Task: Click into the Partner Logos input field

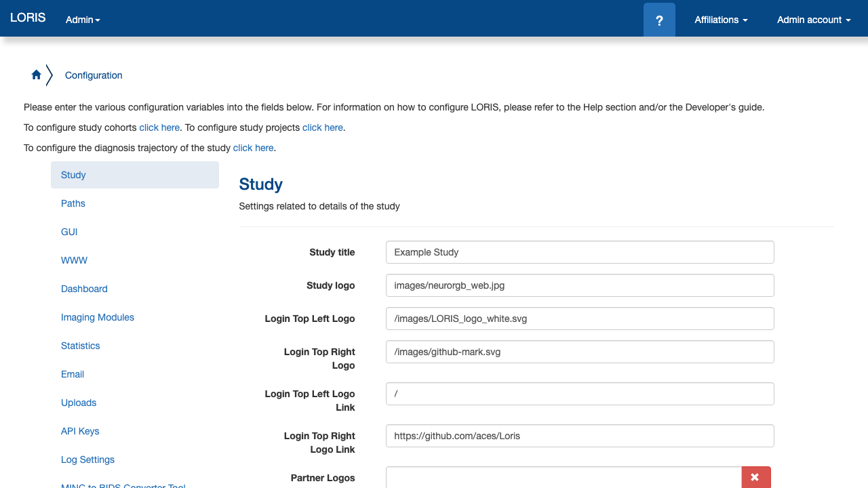Action: (564, 478)
